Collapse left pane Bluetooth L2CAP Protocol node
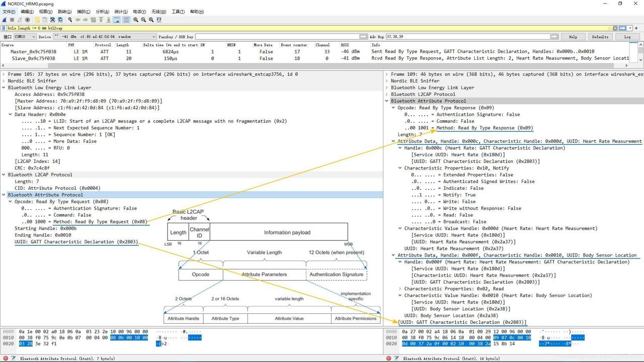 click(4, 174)
